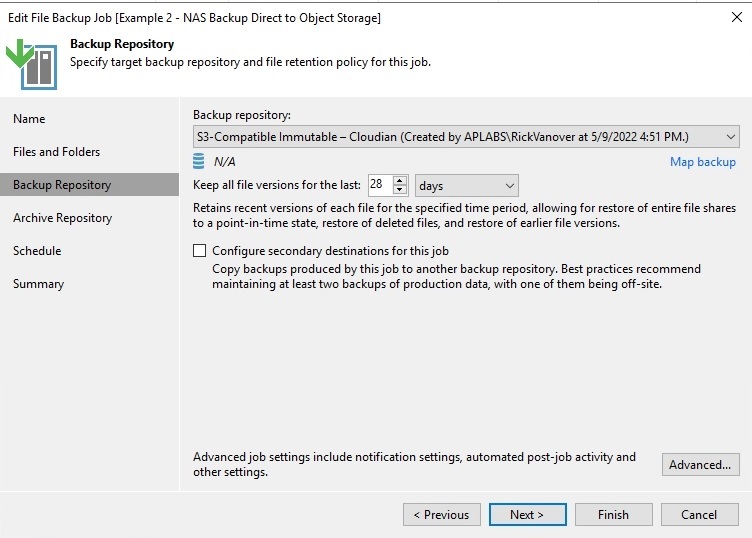Increase retention days with the up spinner arrow
This screenshot has width=752, height=538.
click(x=400, y=181)
